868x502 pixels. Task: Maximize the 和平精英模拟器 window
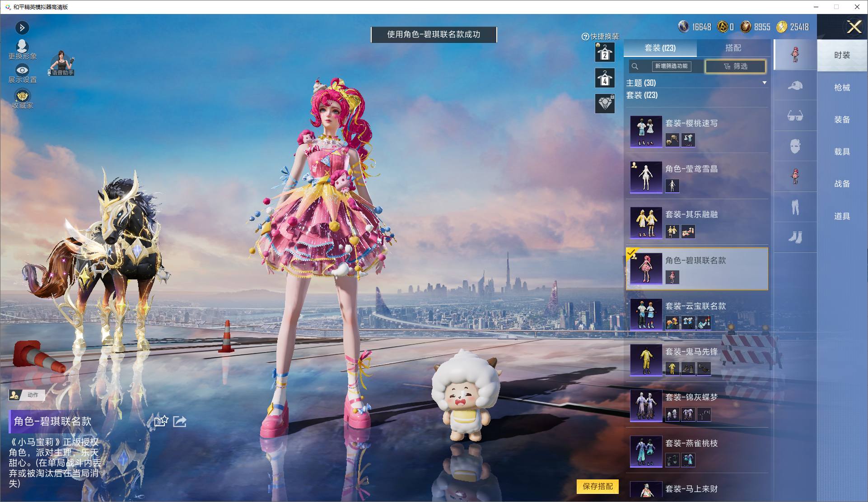tap(836, 7)
